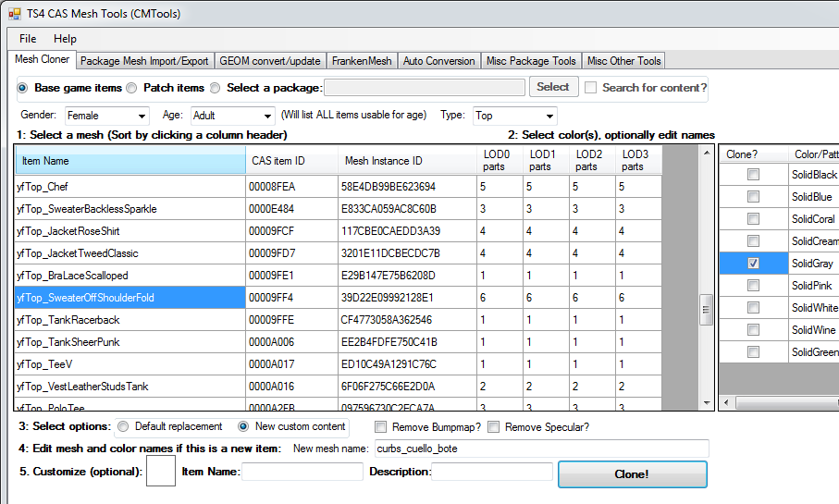This screenshot has height=504, width=839.
Task: Enable the Remove Bumpmap checkbox
Action: [x=381, y=427]
